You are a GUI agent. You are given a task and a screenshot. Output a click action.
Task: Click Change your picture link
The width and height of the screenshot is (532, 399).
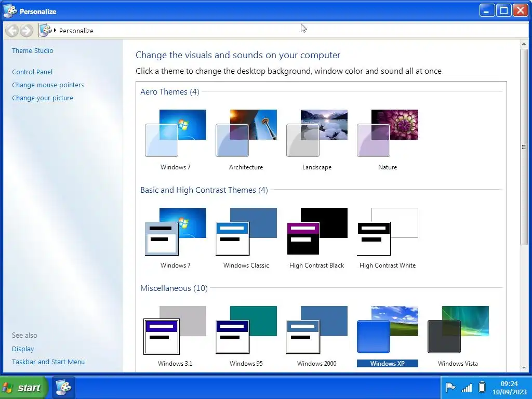coord(43,98)
